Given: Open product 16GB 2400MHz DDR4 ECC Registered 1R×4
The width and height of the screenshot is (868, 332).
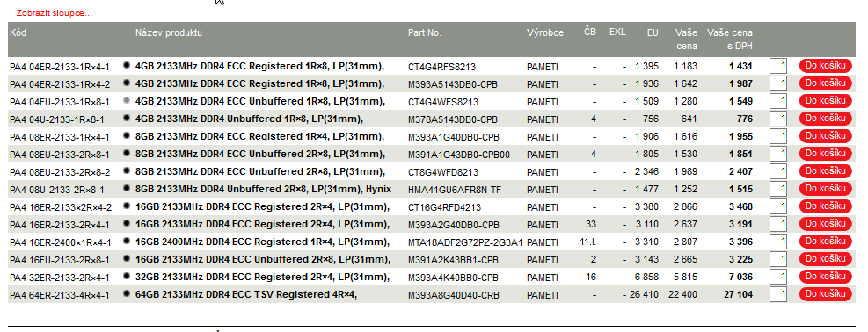Looking at the screenshot, I should 259,242.
